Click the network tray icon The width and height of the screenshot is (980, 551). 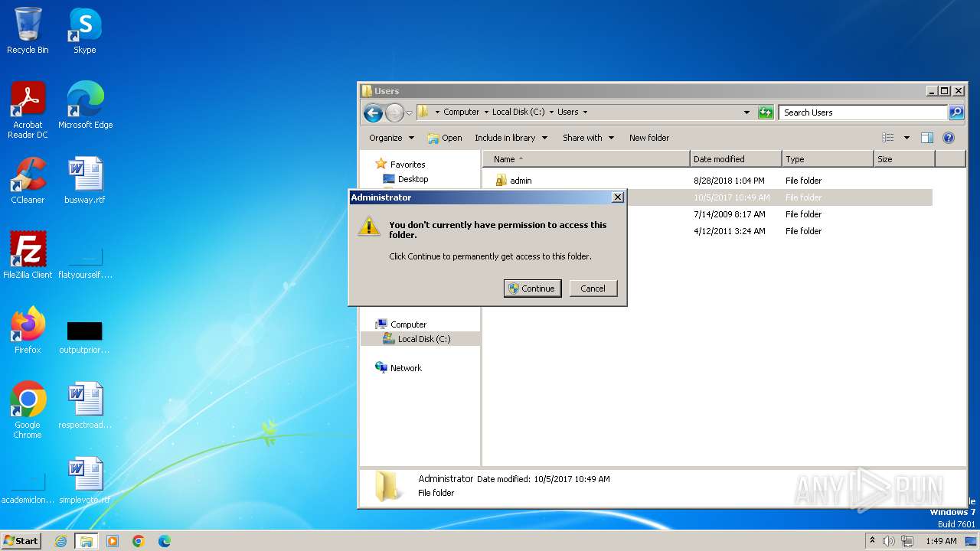pos(907,541)
